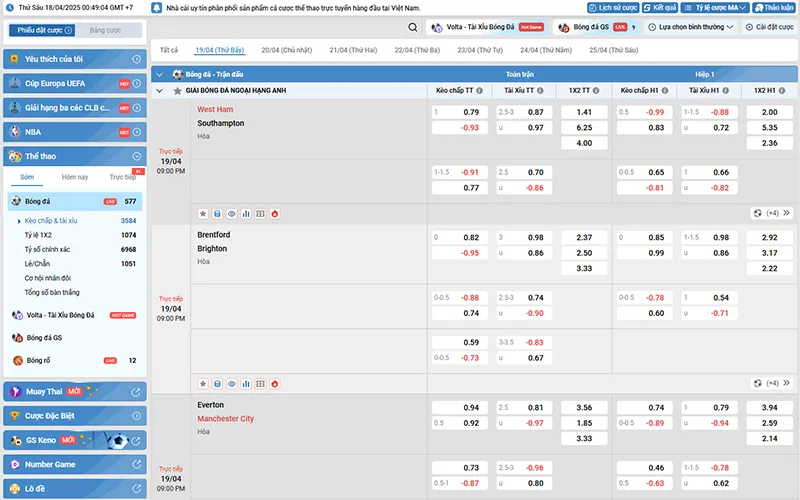800x500 pixels.
Task: Click info icon next to Tài Xỉu H1
Action: coord(726,90)
